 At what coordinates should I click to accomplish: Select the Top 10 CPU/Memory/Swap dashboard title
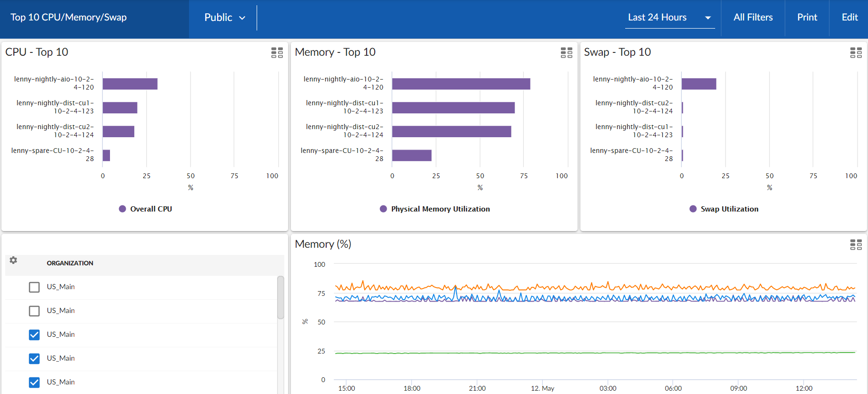[69, 18]
